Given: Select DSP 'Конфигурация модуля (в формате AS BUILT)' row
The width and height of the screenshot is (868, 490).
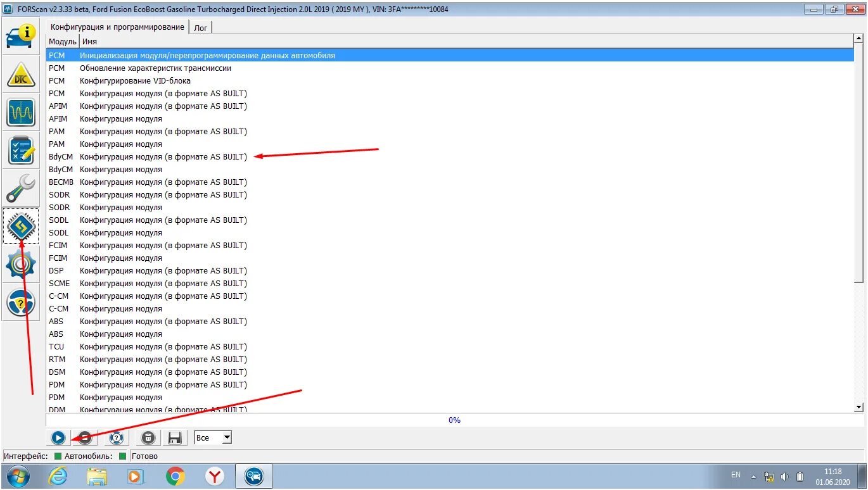Looking at the screenshot, I should (x=450, y=270).
